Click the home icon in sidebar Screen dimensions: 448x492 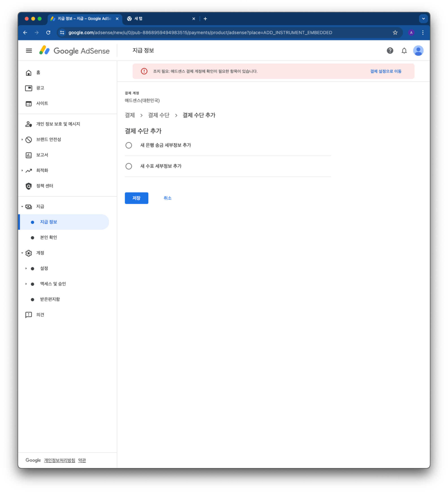click(28, 73)
